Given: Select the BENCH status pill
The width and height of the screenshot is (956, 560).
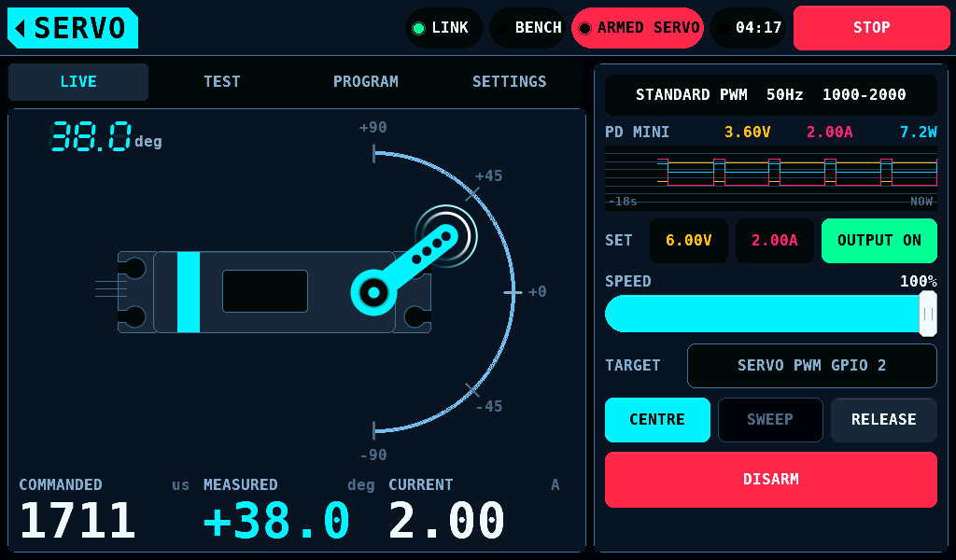Looking at the screenshot, I should 528,28.
